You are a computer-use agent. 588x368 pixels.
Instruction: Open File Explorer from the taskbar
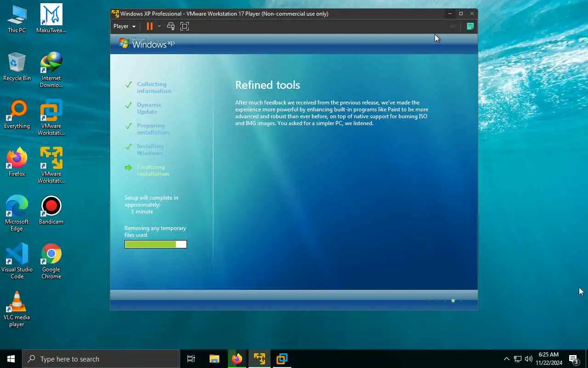point(214,359)
